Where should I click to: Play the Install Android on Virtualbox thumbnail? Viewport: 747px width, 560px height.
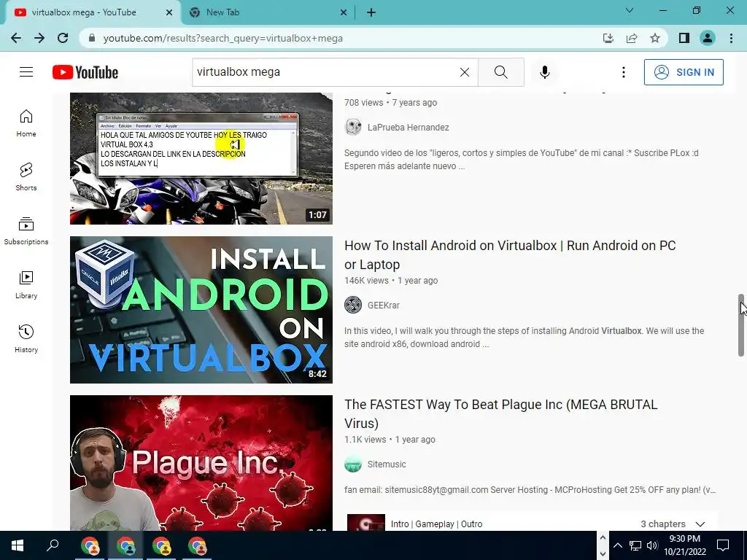tap(201, 309)
